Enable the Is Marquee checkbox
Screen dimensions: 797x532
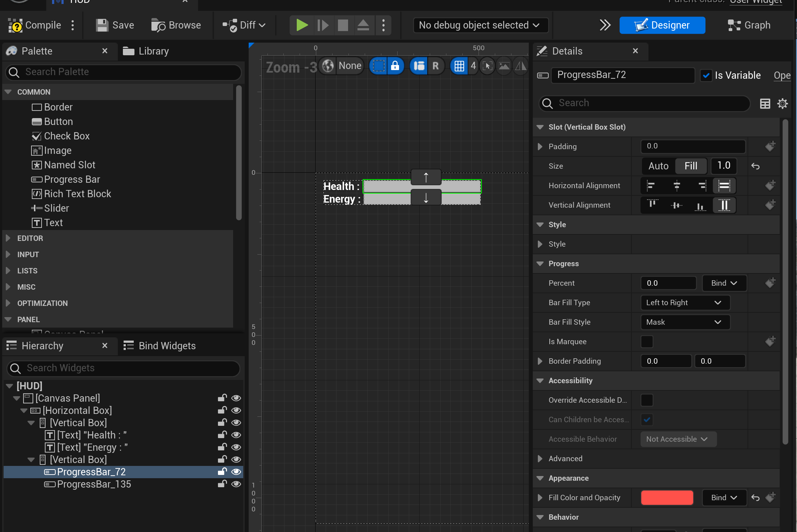(x=647, y=342)
